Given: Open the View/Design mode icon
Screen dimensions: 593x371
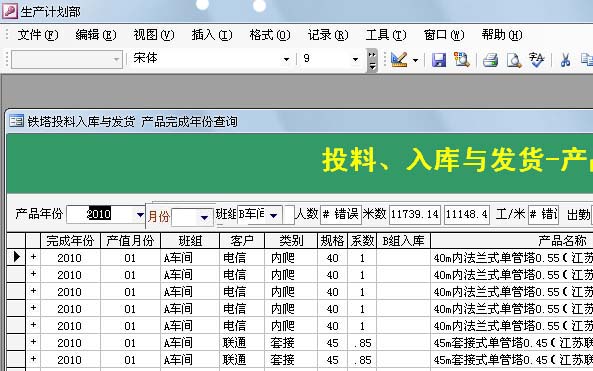Looking at the screenshot, I should pyautogui.click(x=399, y=59).
